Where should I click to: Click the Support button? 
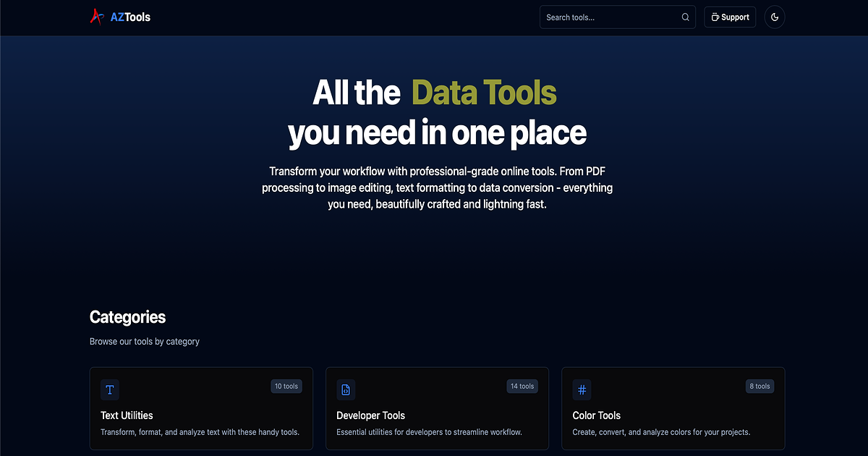pos(730,17)
